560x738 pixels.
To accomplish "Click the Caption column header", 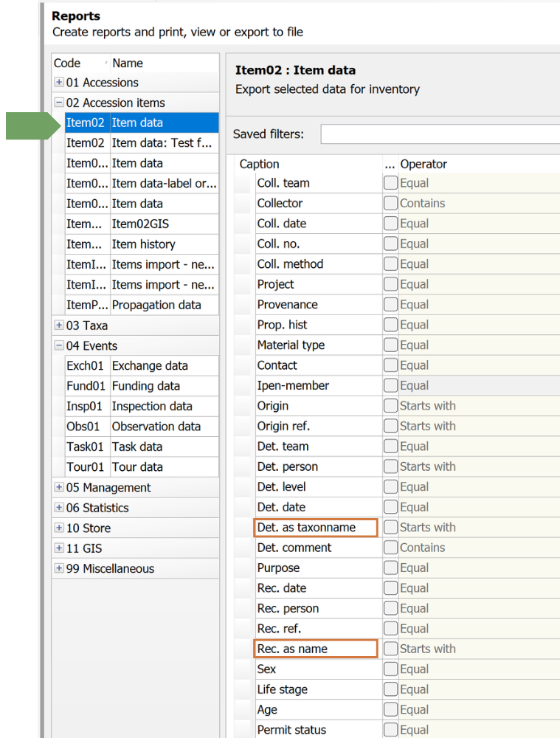I will pyautogui.click(x=308, y=164).
